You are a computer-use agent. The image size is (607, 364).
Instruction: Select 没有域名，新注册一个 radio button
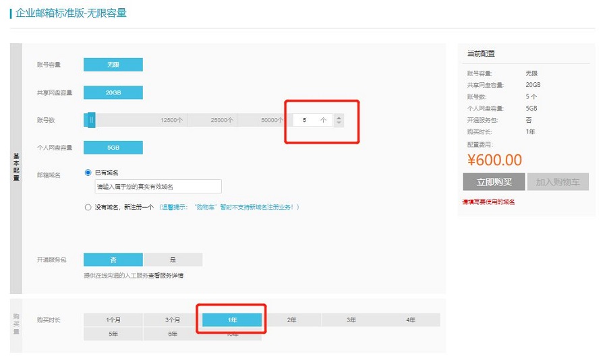tap(88, 208)
